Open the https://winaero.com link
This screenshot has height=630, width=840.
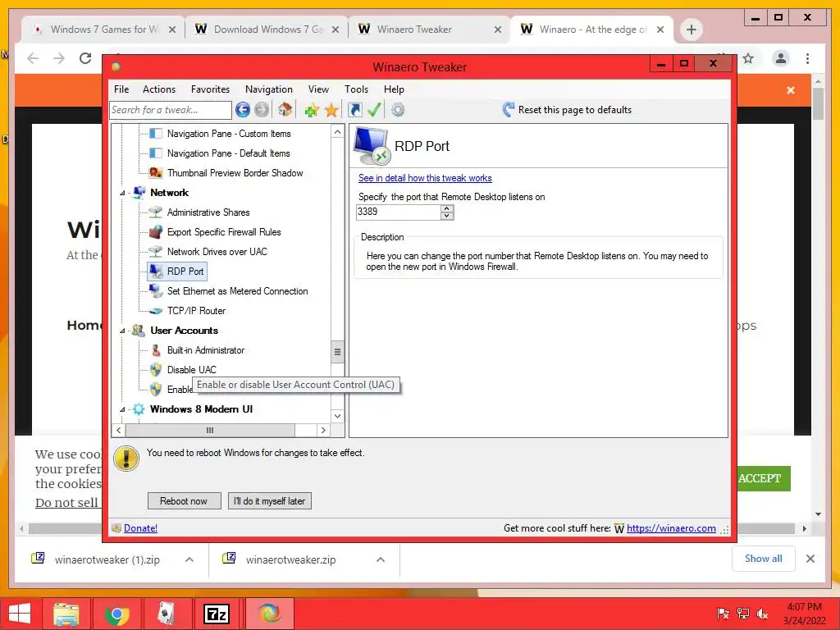click(x=671, y=528)
